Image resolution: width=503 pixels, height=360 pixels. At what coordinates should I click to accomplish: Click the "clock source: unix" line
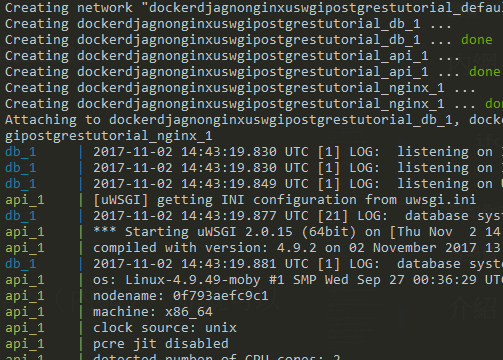point(165,328)
